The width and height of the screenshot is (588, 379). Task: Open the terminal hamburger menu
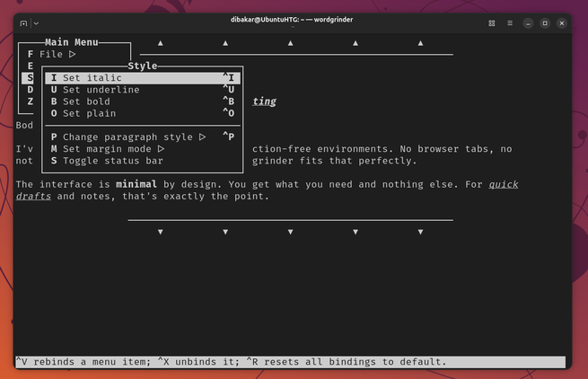[x=510, y=23]
